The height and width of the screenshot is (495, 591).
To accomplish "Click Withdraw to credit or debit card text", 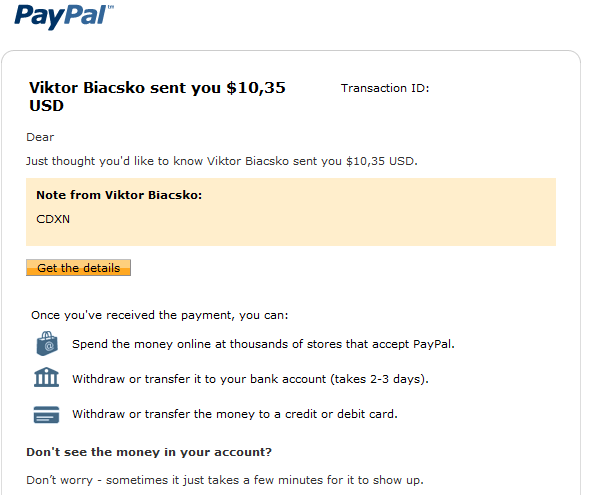I will [235, 414].
